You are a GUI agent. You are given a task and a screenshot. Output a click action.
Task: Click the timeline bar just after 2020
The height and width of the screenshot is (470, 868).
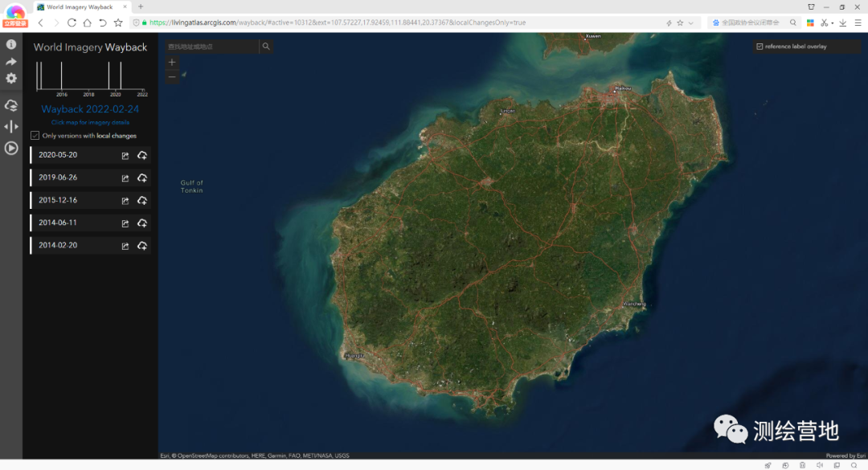121,76
